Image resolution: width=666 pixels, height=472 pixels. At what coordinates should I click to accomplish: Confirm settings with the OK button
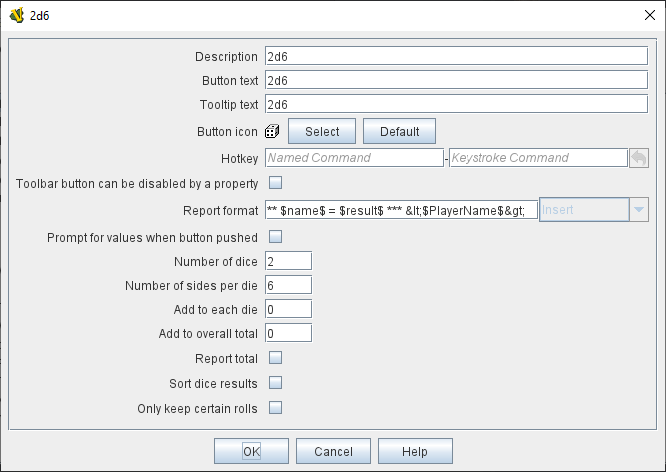pos(251,451)
